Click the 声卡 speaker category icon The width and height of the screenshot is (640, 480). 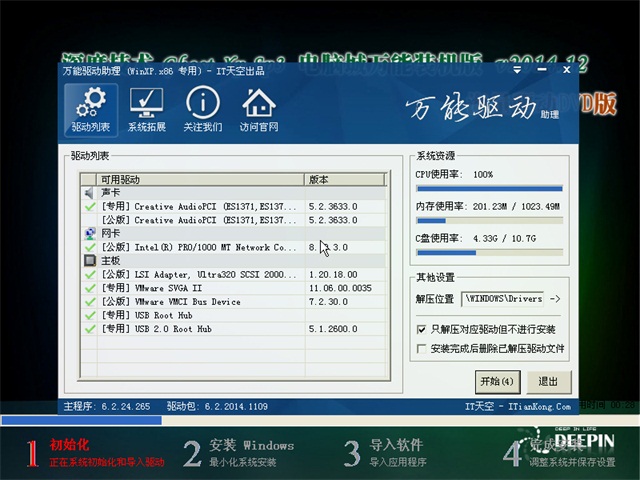click(x=90, y=192)
